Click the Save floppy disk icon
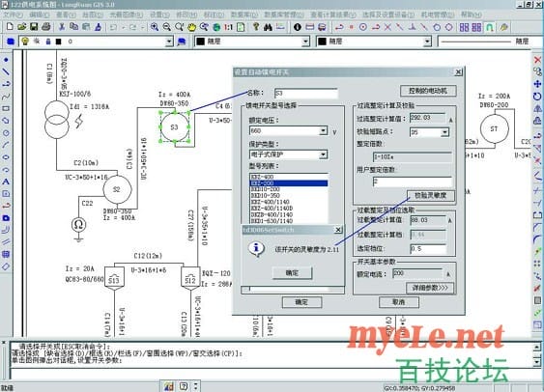The image size is (544, 392). coord(34,27)
